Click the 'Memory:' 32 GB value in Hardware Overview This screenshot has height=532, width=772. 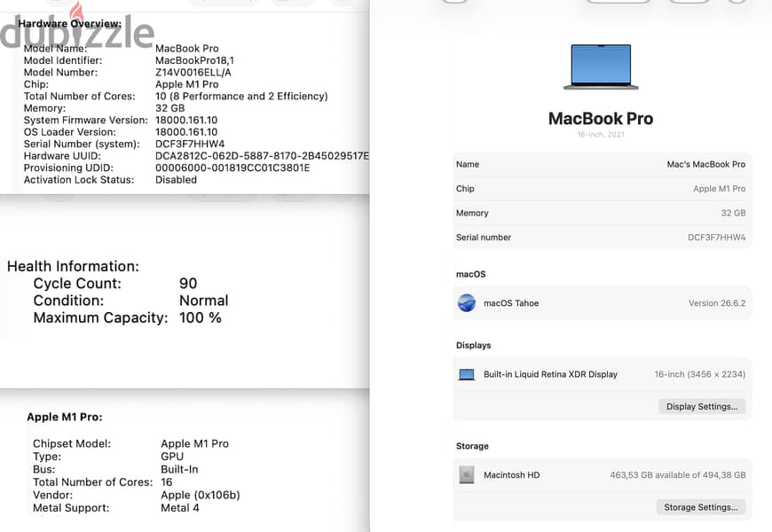[169, 108]
